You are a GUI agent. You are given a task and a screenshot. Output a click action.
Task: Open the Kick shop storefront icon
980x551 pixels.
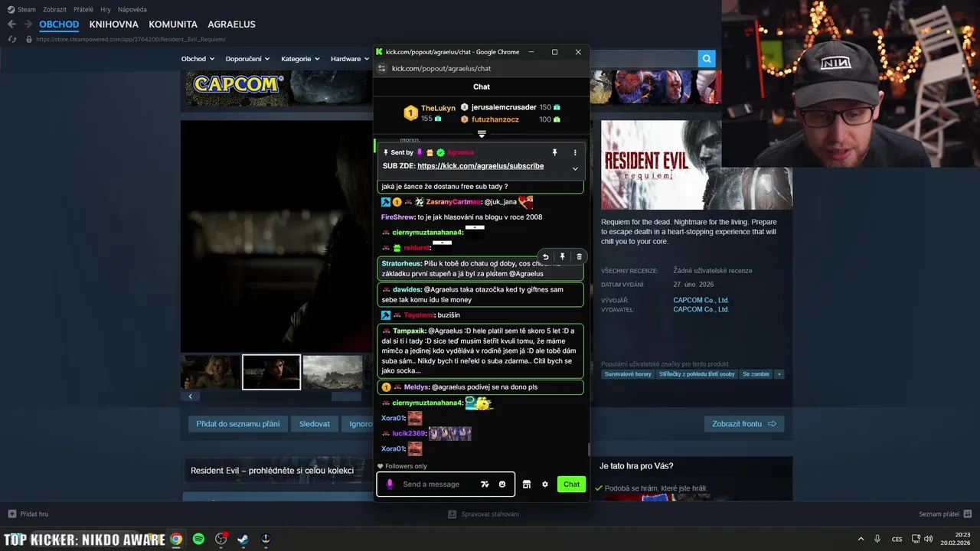527,484
